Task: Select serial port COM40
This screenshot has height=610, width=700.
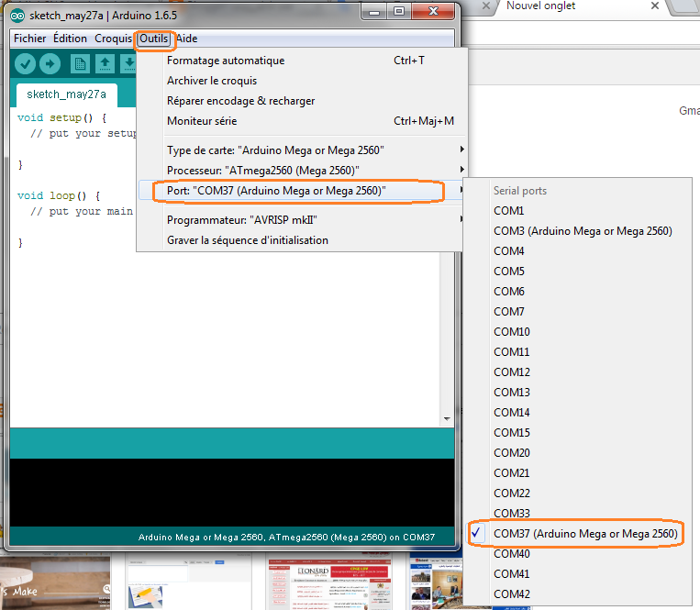Action: pos(578,554)
